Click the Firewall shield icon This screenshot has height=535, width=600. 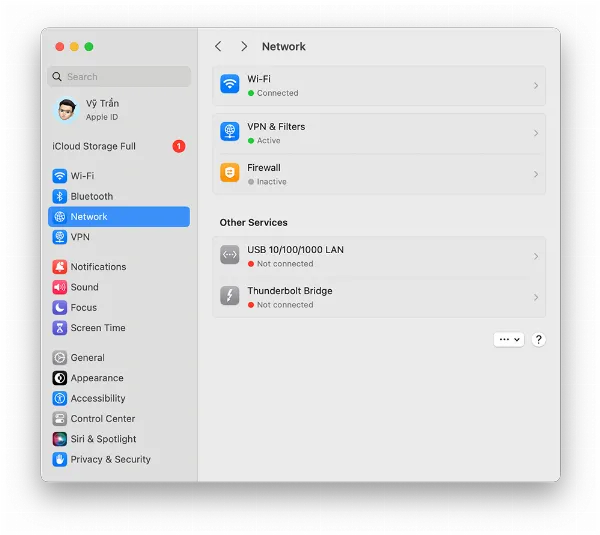pyautogui.click(x=230, y=174)
